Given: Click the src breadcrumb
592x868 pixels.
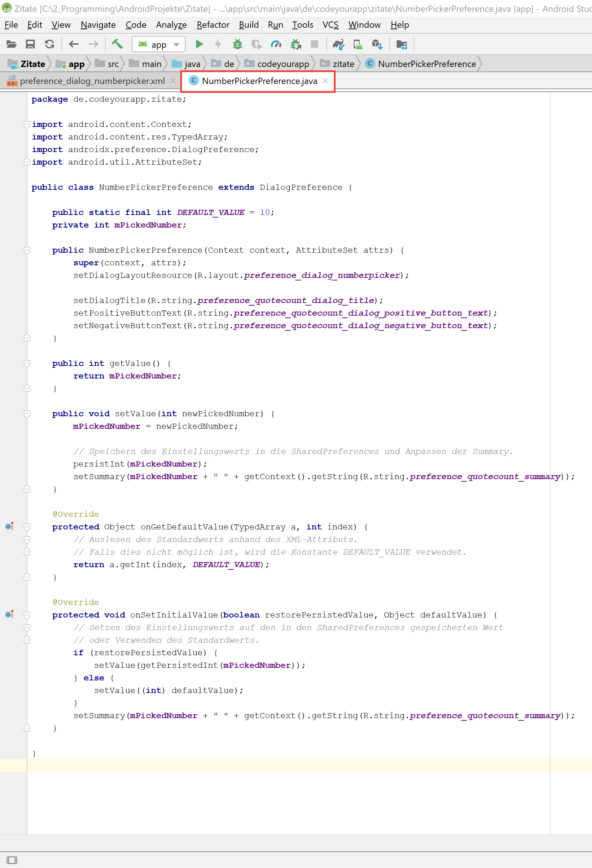Looking at the screenshot, I should point(107,64).
